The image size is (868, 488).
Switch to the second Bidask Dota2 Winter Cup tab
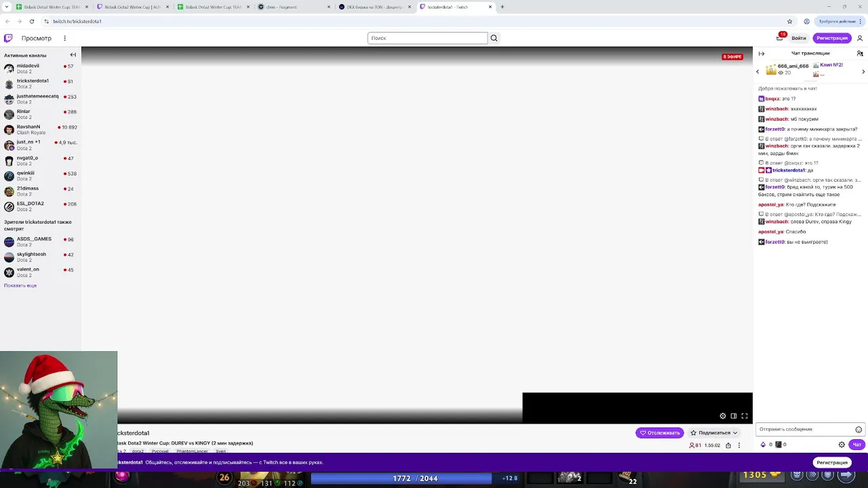(x=132, y=7)
